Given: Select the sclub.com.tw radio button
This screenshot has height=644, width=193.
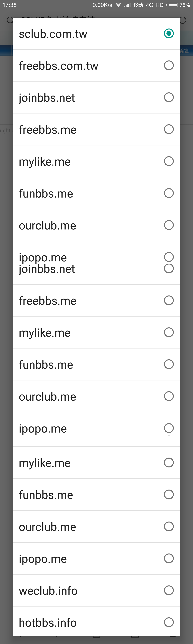Looking at the screenshot, I should point(169,33).
